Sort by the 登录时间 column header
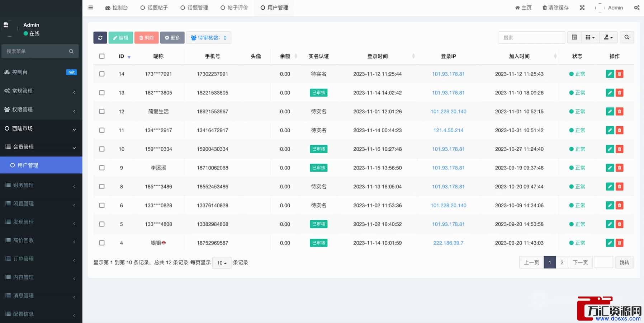This screenshot has width=644, height=323. [377, 56]
